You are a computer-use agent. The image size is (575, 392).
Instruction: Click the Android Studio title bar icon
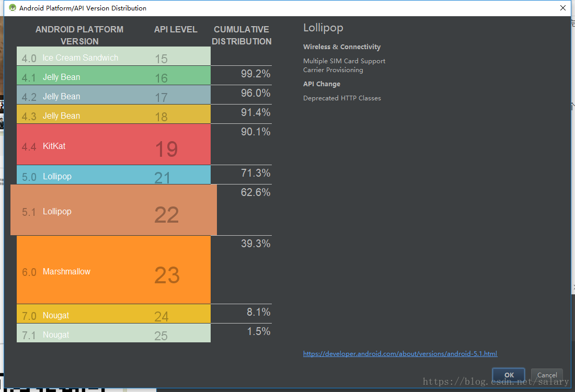13,8
